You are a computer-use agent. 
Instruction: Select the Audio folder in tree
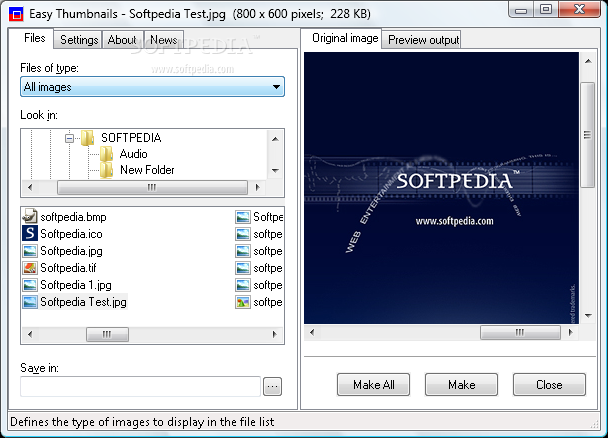click(133, 154)
